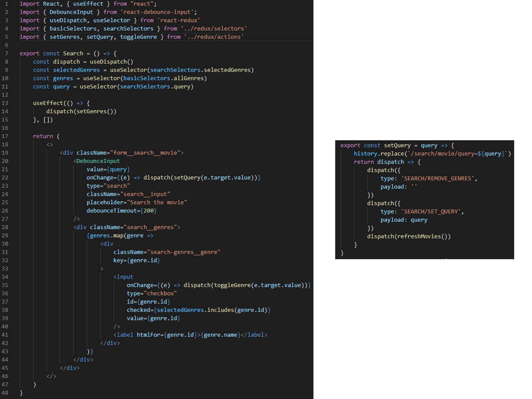This screenshot has height=399, width=532.
Task: Click the id={genre.id} prop on the input
Action: [148, 301]
